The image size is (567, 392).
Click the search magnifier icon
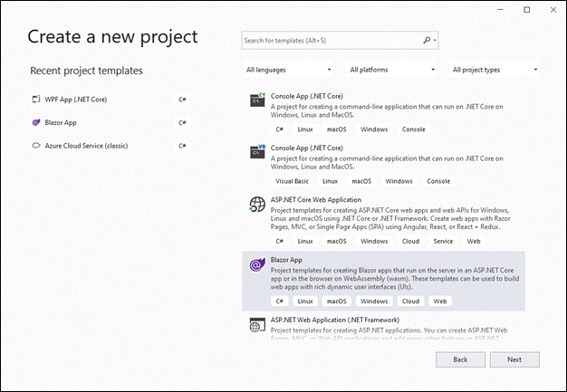coord(428,40)
